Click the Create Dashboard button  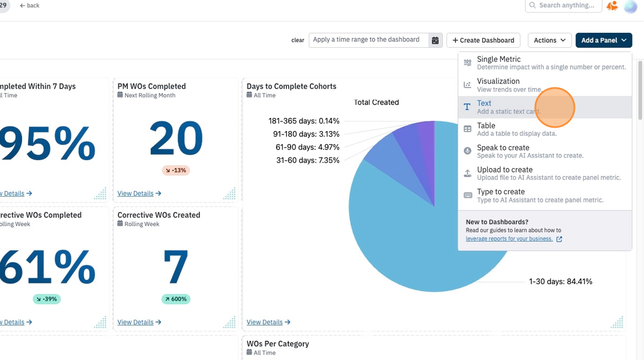(x=484, y=40)
